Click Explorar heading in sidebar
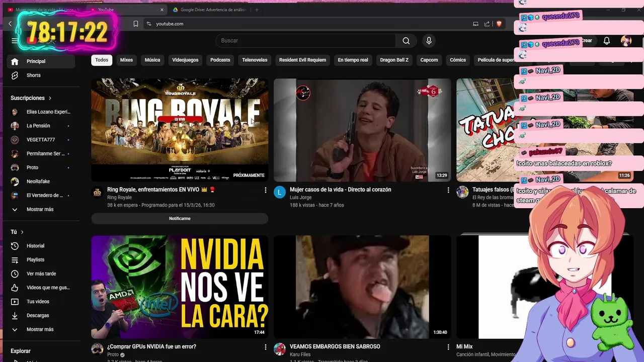Image resolution: width=644 pixels, height=362 pixels. [21, 351]
